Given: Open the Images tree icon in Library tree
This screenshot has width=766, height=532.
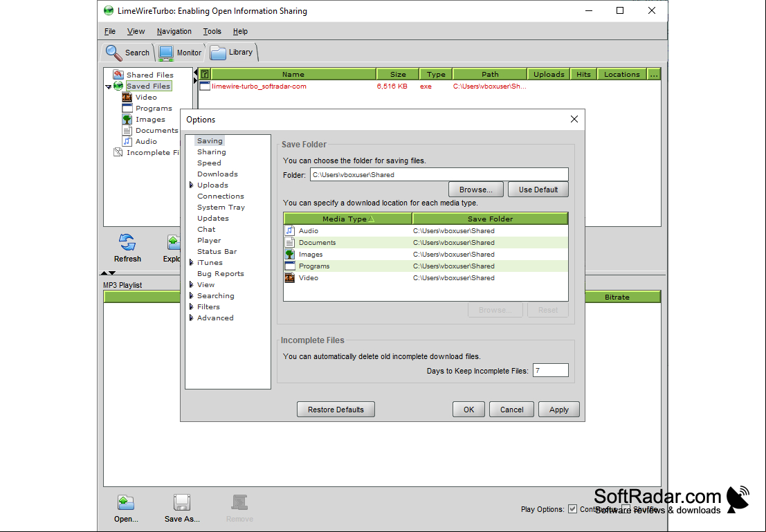Looking at the screenshot, I should tap(127, 119).
